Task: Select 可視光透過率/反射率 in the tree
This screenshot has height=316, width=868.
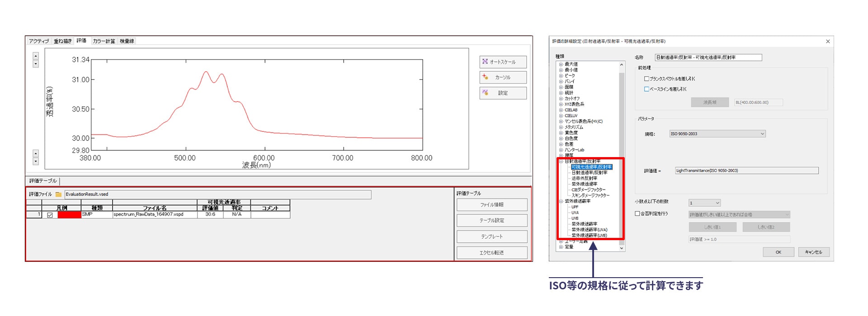Action: click(591, 167)
